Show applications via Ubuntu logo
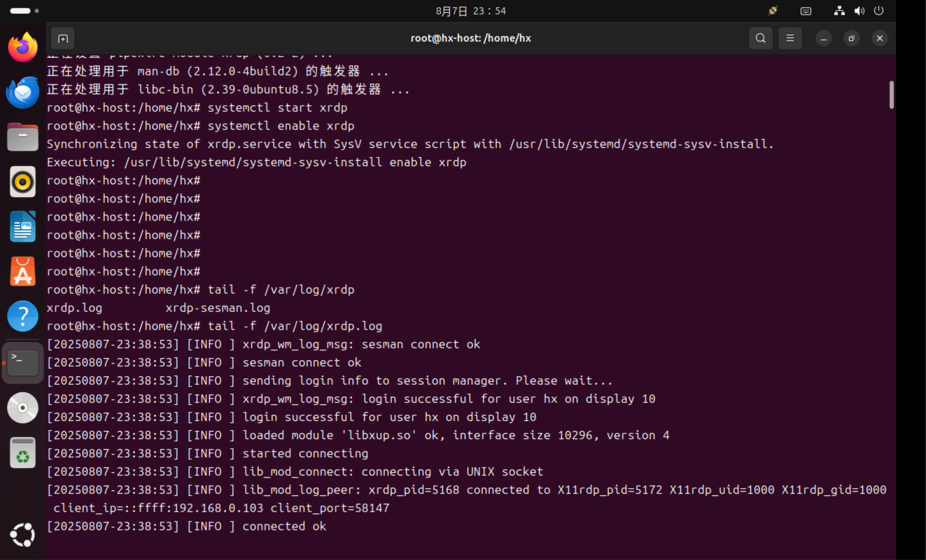Viewport: 926px width, 560px height. pyautogui.click(x=23, y=535)
